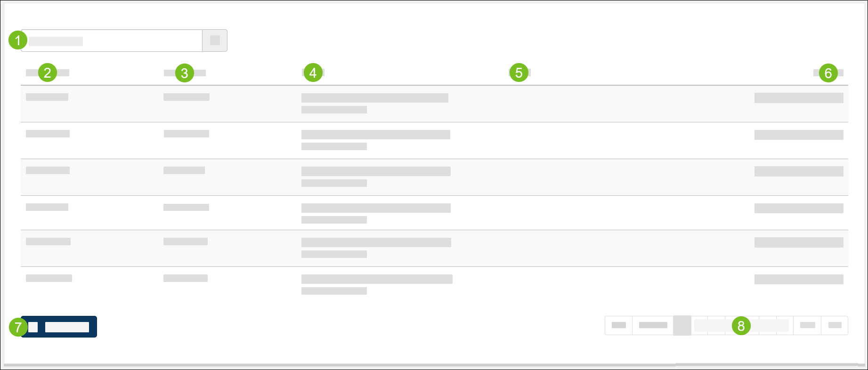
Task: Select the column header marked callout 4
Action: [x=313, y=73]
